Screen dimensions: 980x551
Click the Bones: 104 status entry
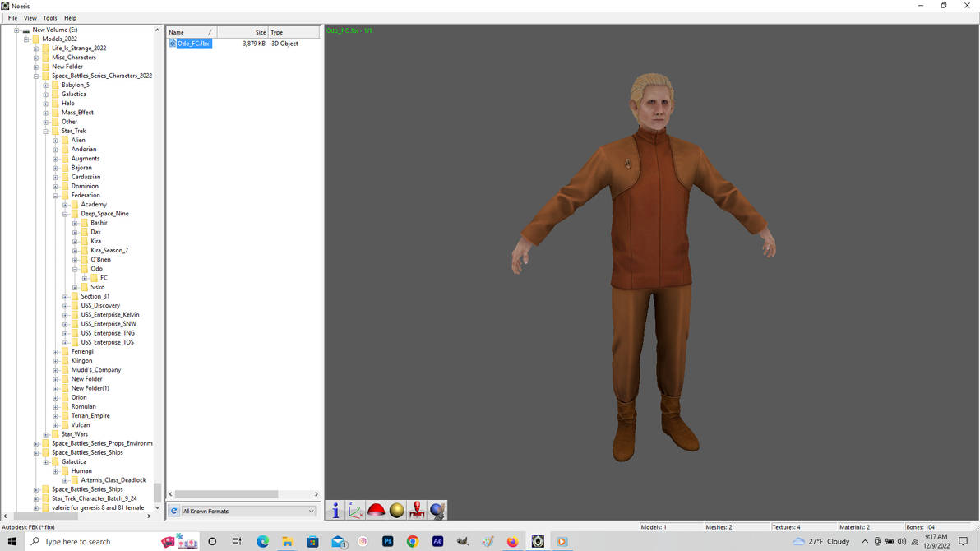922,527
